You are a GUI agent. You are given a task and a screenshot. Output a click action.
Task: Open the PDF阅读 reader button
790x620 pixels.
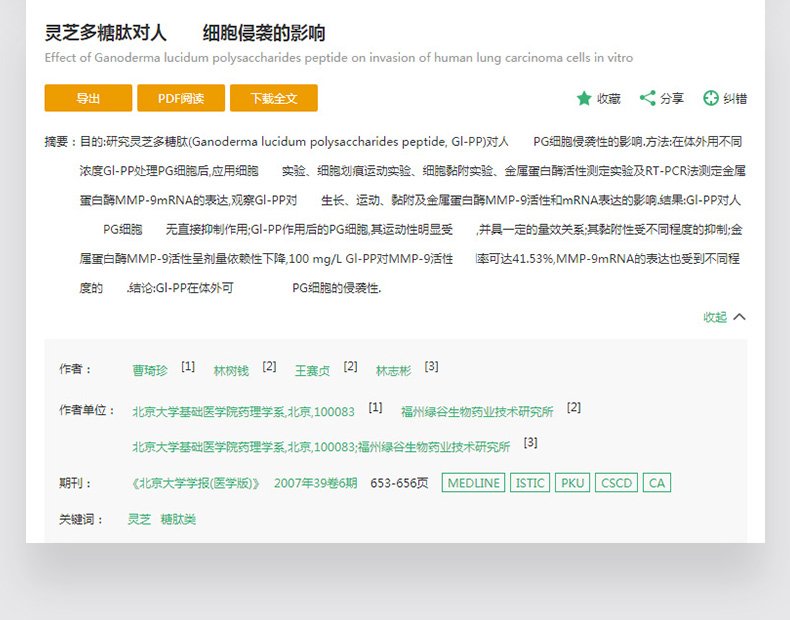point(181,98)
